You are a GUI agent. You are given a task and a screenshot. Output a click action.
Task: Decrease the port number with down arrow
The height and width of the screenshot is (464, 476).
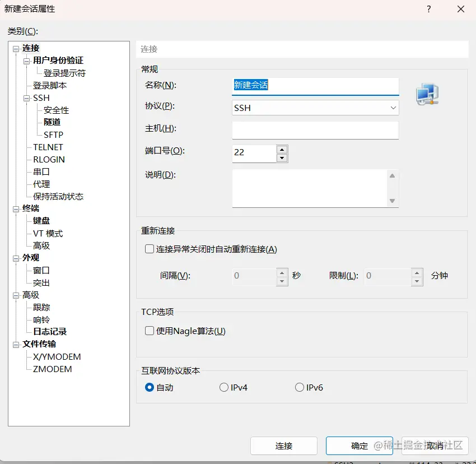[x=282, y=158]
